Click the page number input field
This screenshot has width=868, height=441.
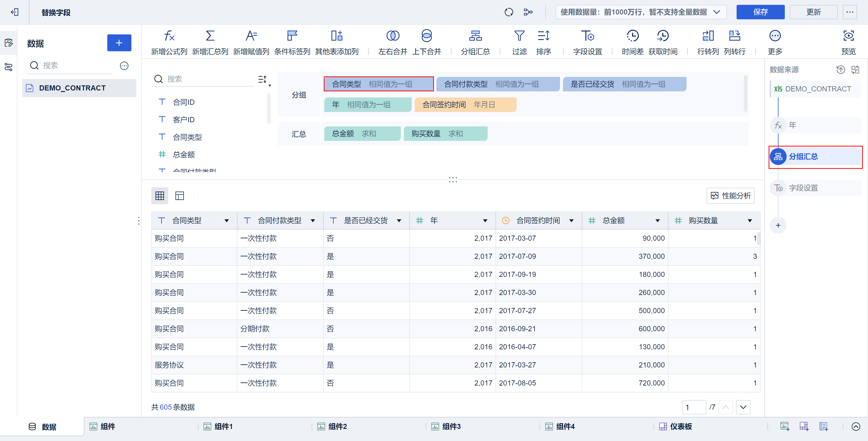click(x=693, y=407)
